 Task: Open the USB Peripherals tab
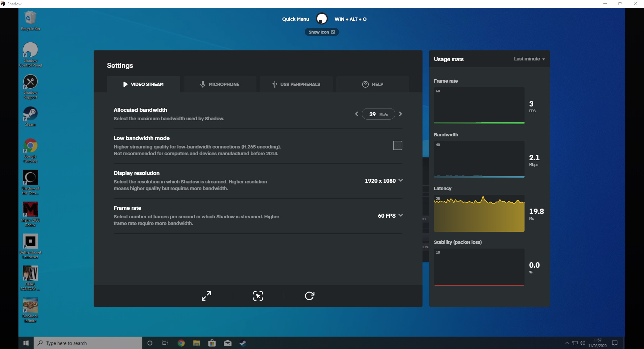[x=296, y=84]
